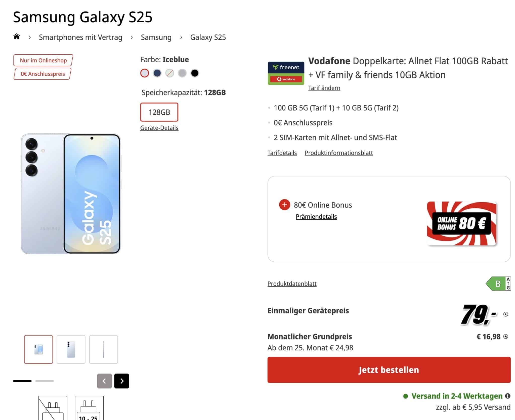Show previous image with left arrow
Screen dimensions: 515x420
104,381
